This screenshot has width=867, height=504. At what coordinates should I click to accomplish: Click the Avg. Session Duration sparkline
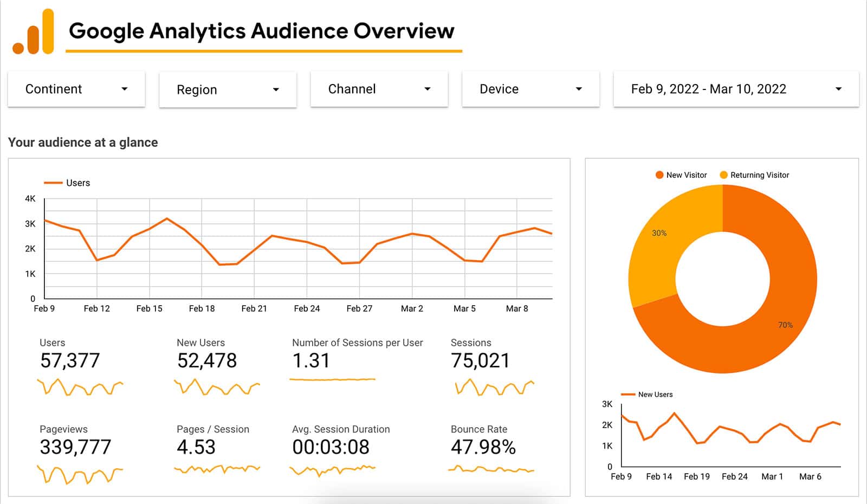(x=333, y=470)
